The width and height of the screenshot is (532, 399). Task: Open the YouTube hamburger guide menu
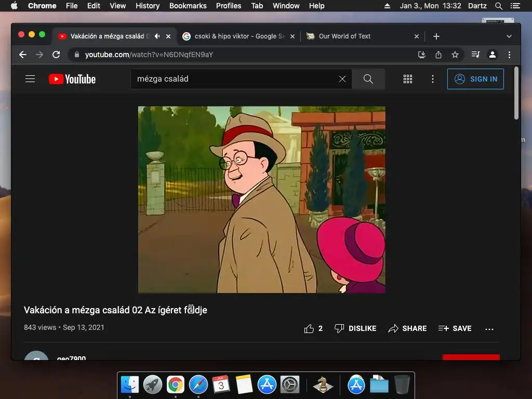(x=30, y=79)
